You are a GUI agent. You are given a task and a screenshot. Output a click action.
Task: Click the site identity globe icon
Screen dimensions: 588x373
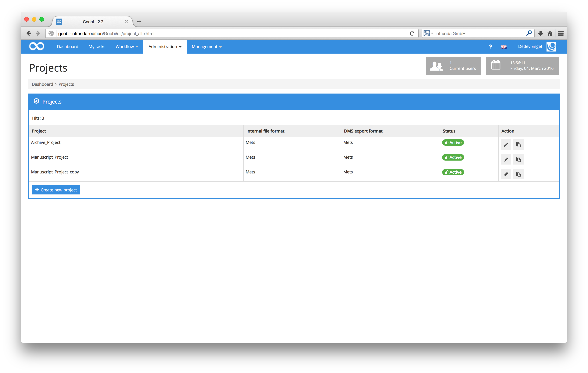(x=51, y=34)
